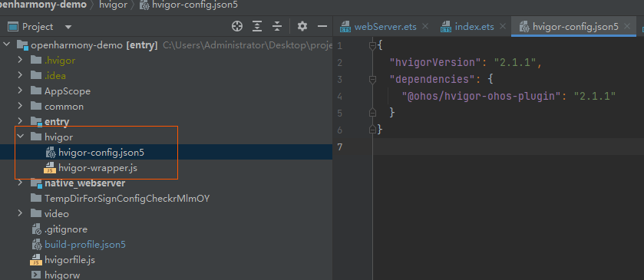Screen dimensions: 644x280
Task: Hide the Project tool window via minus icon
Action: [x=322, y=27]
